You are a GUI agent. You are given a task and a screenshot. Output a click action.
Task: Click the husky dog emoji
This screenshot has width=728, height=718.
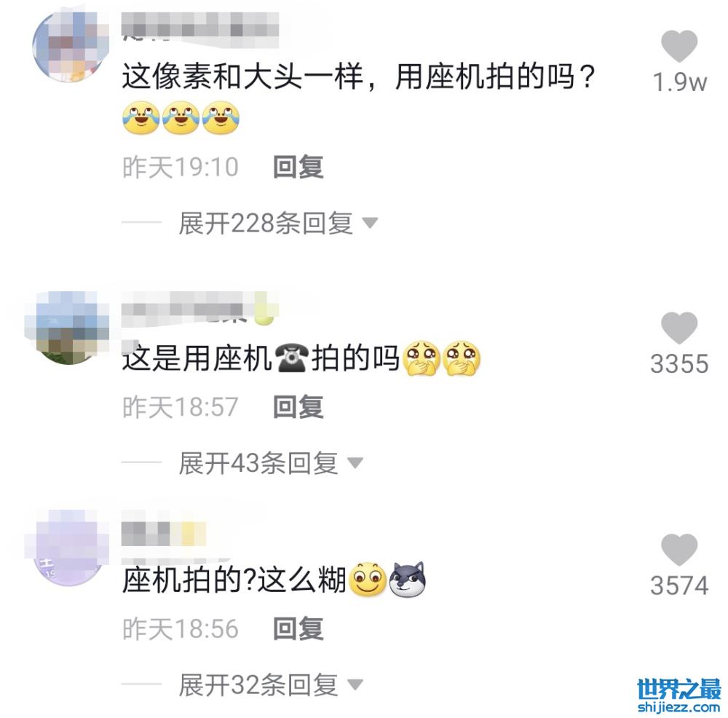click(x=407, y=579)
